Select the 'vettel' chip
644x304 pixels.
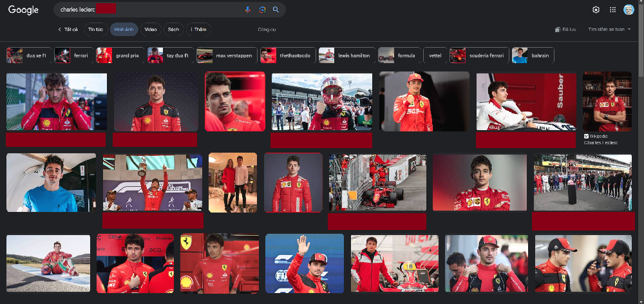pos(435,55)
